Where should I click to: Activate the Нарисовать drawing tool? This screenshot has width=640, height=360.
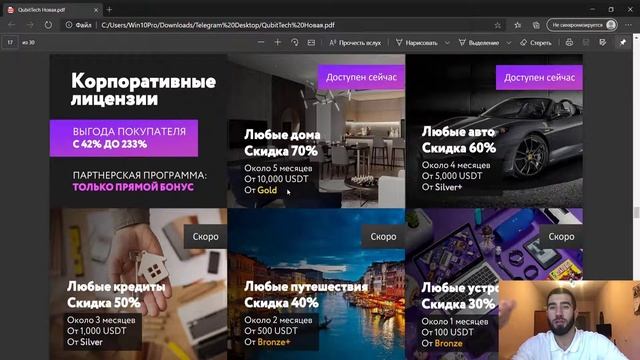point(416,42)
